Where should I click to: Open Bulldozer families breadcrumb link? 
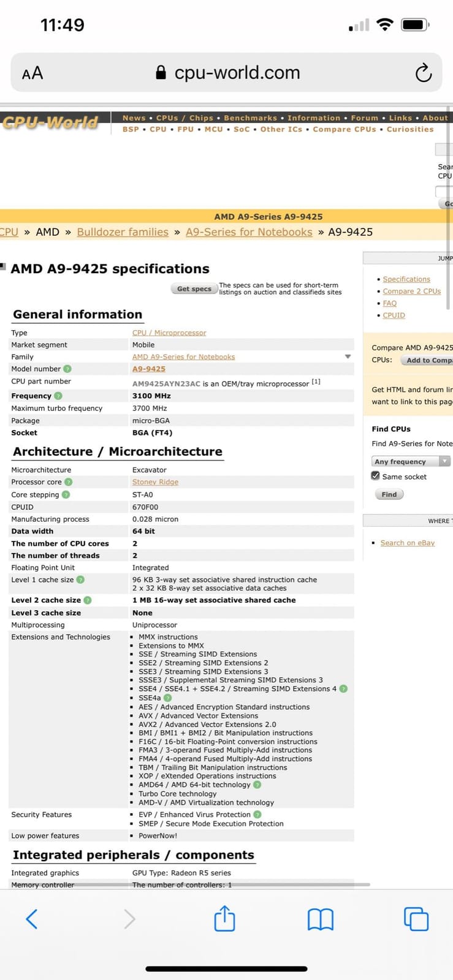click(123, 232)
